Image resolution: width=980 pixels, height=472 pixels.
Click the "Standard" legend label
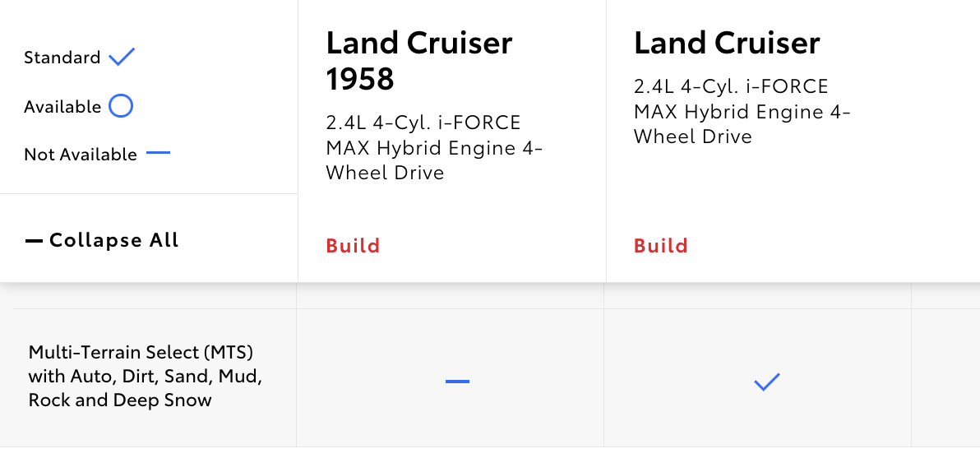tap(62, 58)
